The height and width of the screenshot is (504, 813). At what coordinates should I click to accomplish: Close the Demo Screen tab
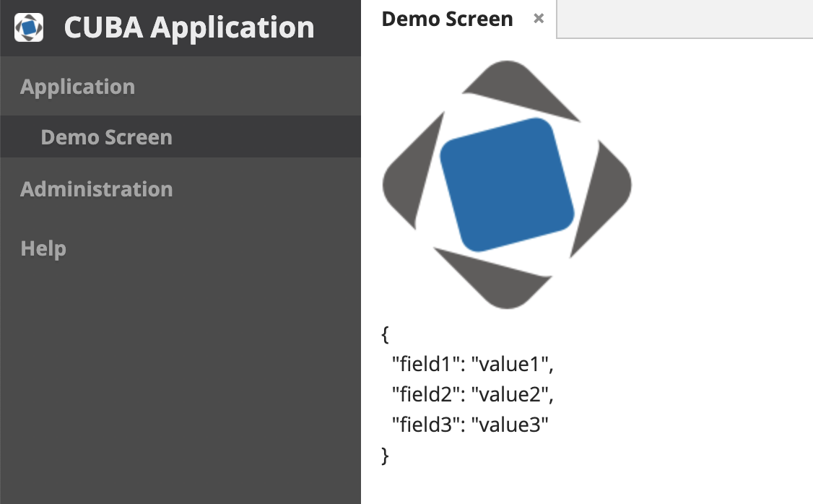click(539, 19)
